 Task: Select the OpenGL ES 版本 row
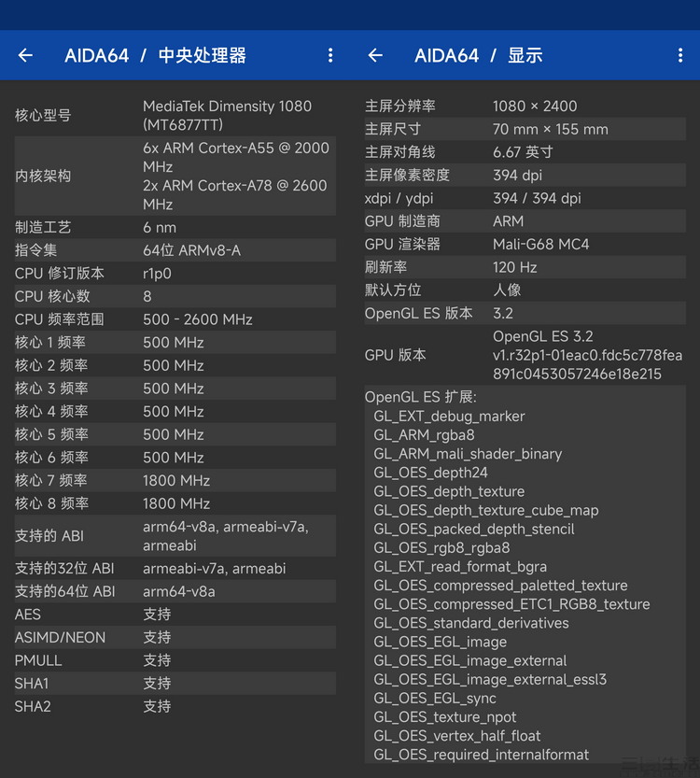coord(525,313)
